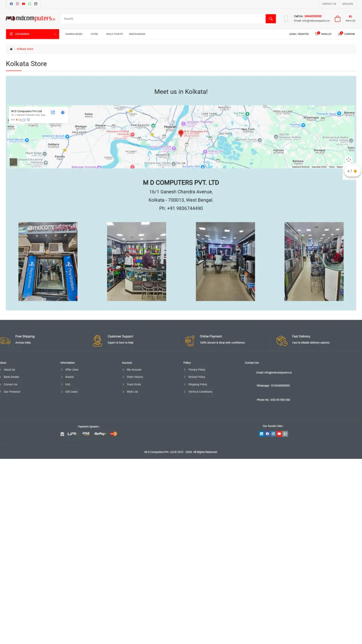The width and height of the screenshot is (362, 644).
Task: Open larger map view icon
Action: point(53,112)
